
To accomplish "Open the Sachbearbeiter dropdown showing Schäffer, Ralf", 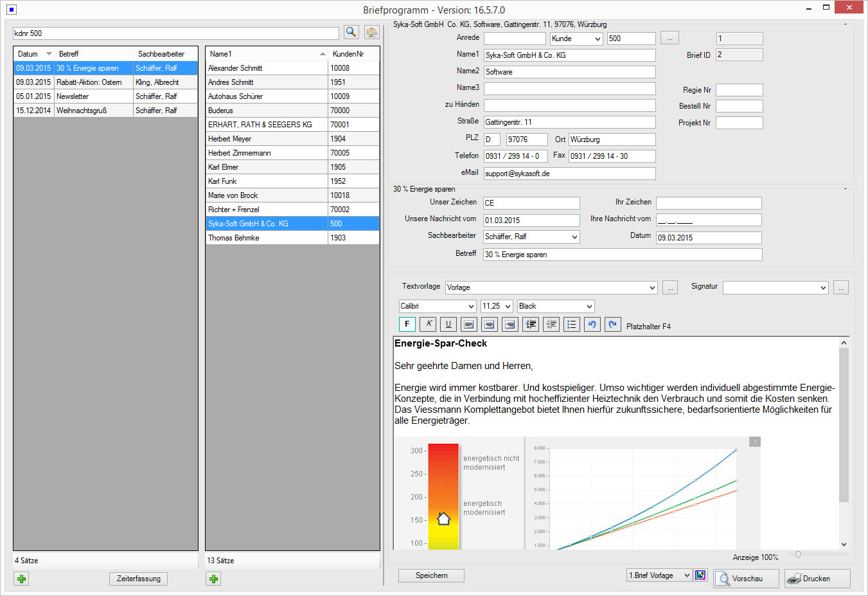I will [574, 237].
